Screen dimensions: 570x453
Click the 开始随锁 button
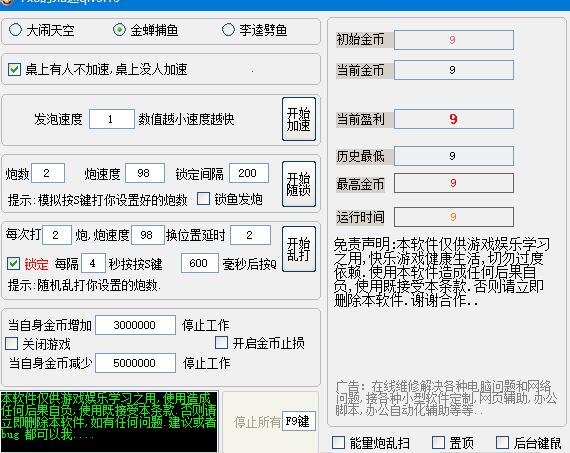(299, 184)
